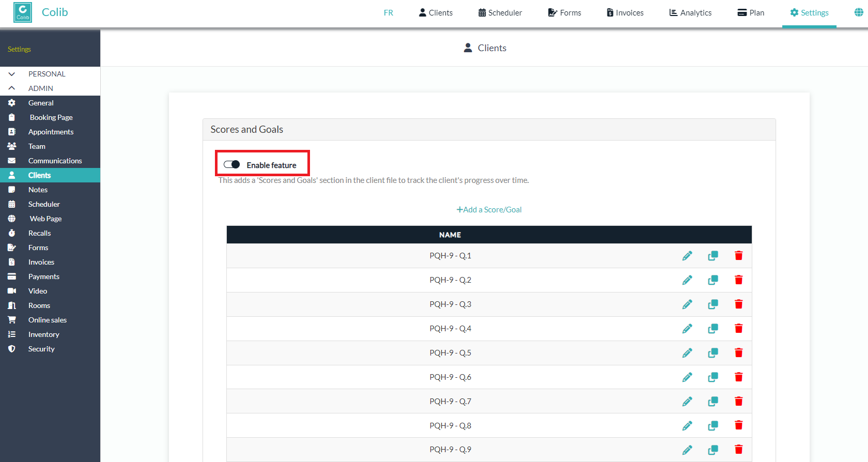868x462 pixels.
Task: Delete the PQH-9 - Q.8 score
Action: tap(739, 426)
